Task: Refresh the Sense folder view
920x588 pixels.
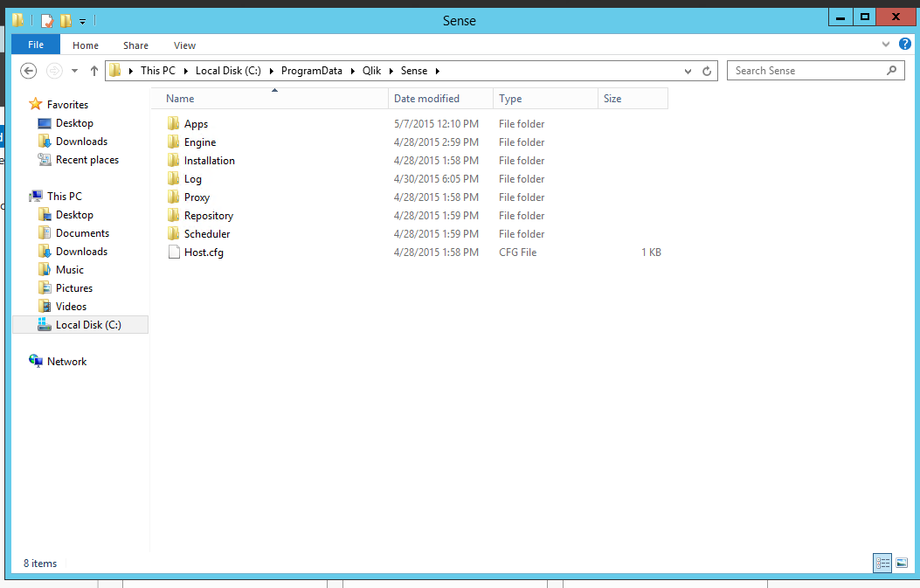Action: point(707,71)
